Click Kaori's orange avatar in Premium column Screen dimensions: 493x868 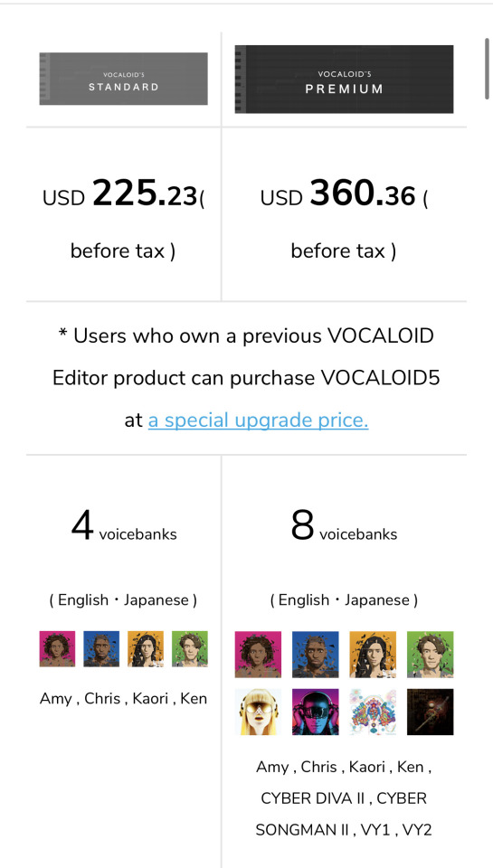pos(373,655)
